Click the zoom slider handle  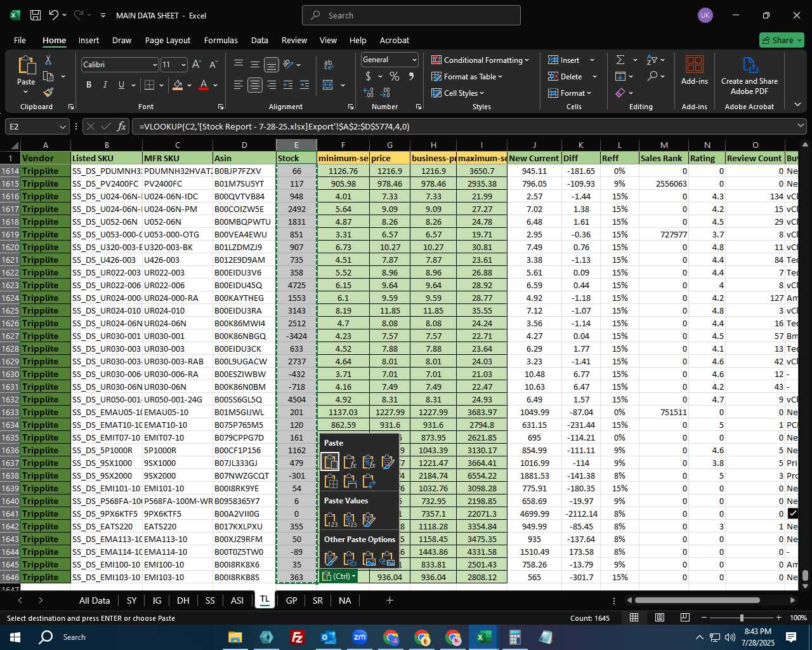(x=741, y=618)
